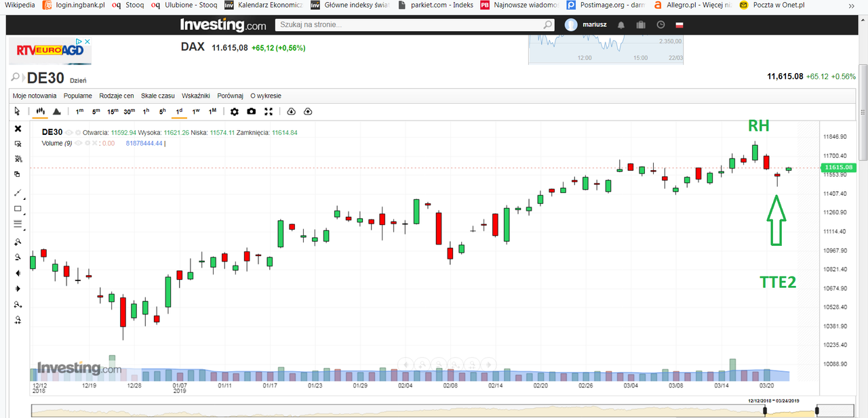Click the horizontal zoom-in tool
The image size is (868, 418).
click(18, 304)
